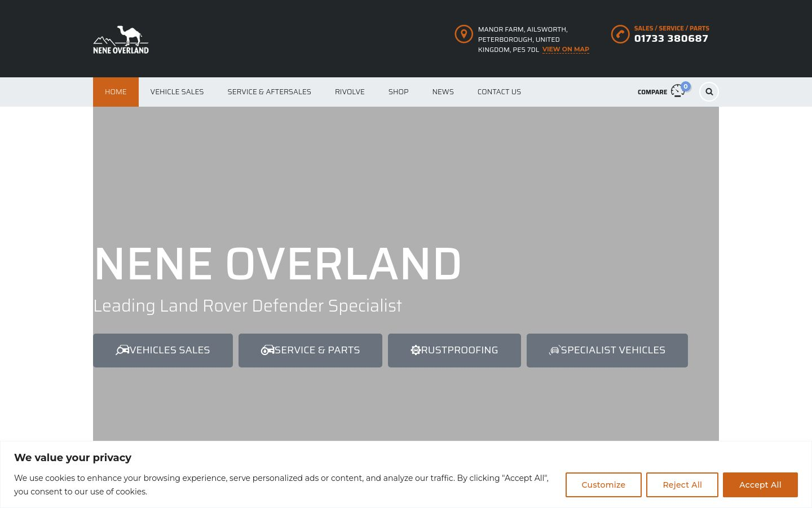The height and width of the screenshot is (508, 812).
Task: Click the Vehicles Sales hero button
Action: coord(163,351)
